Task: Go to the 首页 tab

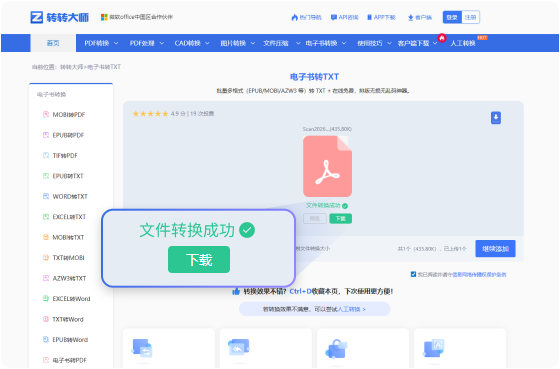Action: coord(53,43)
